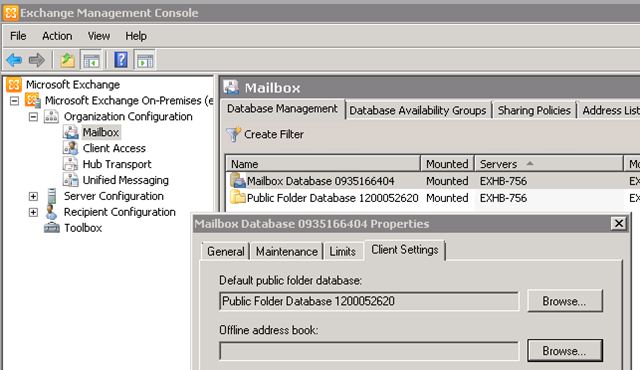Click the Mailbox node icon in tree
This screenshot has width=640, height=370.
click(71, 132)
